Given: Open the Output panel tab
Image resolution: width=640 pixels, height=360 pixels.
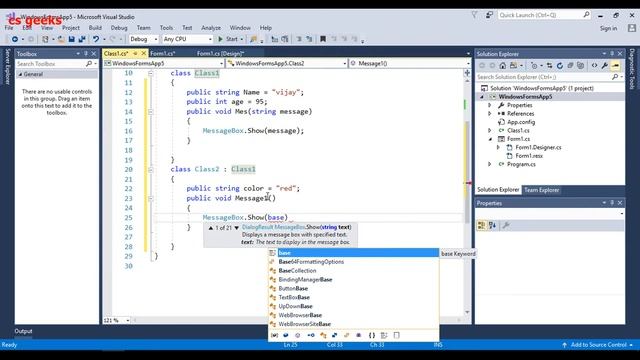Looking at the screenshot, I should pyautogui.click(x=23, y=331).
